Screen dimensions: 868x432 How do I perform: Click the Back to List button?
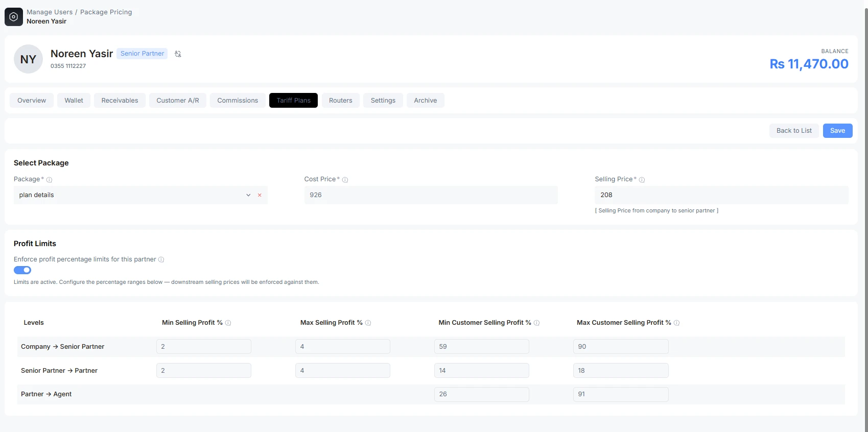(794, 131)
